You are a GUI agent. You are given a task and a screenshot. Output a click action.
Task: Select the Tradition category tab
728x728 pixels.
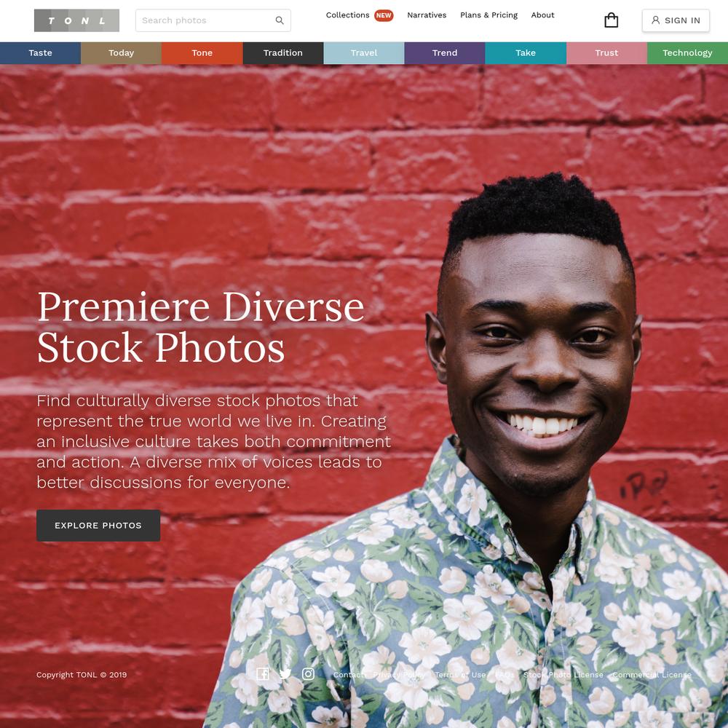pos(283,53)
